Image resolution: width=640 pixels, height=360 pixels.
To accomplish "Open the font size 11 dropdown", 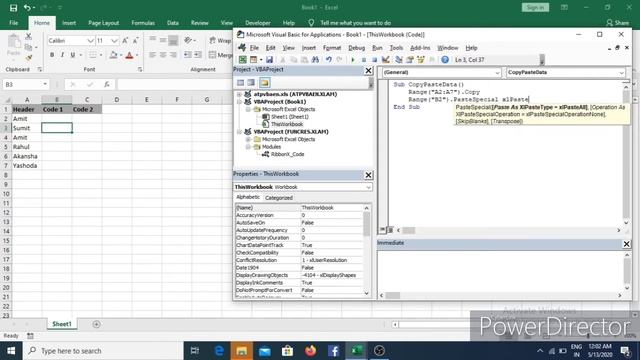I will (x=114, y=40).
